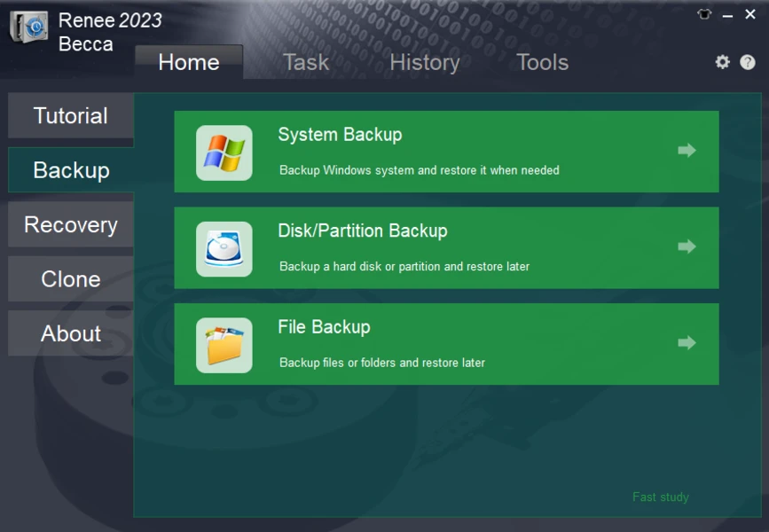The width and height of the screenshot is (769, 532).
Task: Click the folder File Backup icon
Action: coord(224,345)
